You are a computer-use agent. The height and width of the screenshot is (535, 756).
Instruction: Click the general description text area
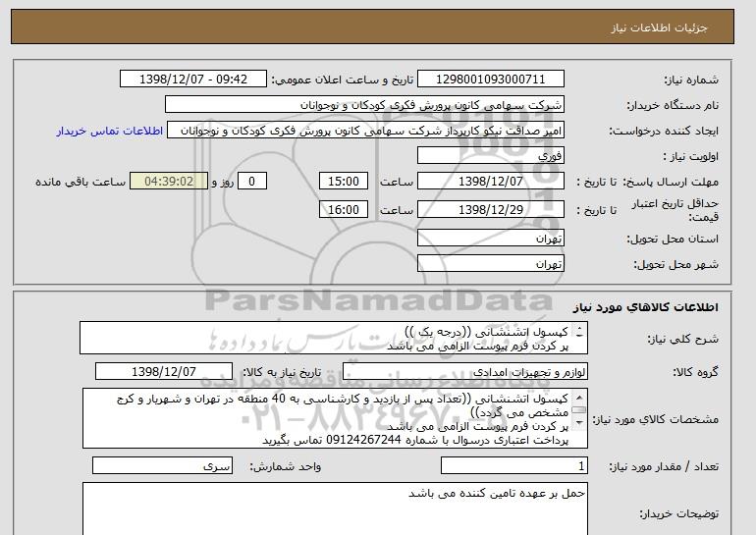(334, 339)
